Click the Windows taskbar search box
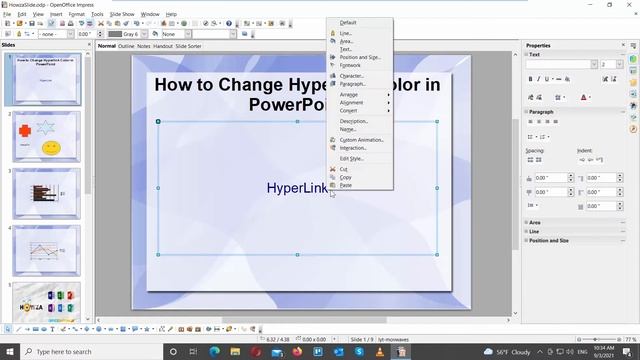640x360 pixels. [91, 351]
